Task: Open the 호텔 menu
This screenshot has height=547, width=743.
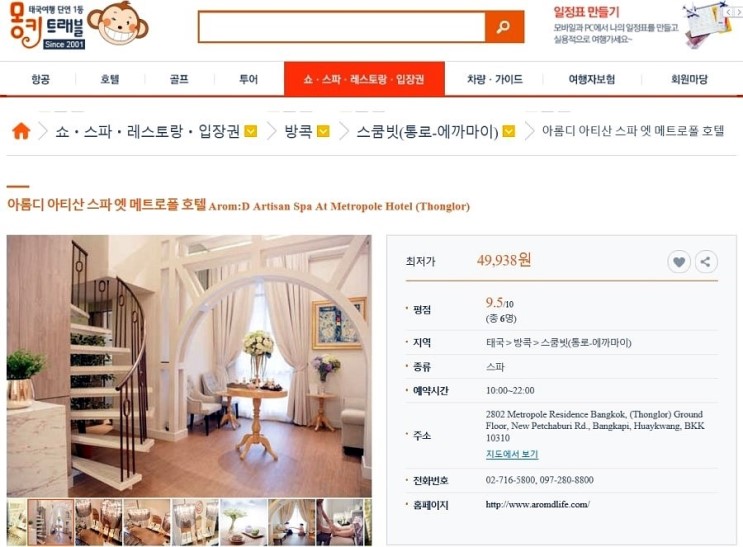Action: (x=110, y=79)
